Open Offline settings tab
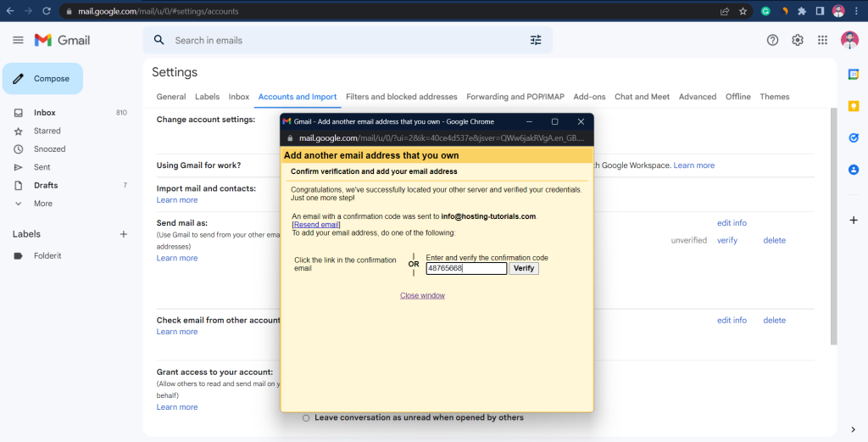Image resolution: width=868 pixels, height=442 pixels. click(738, 97)
